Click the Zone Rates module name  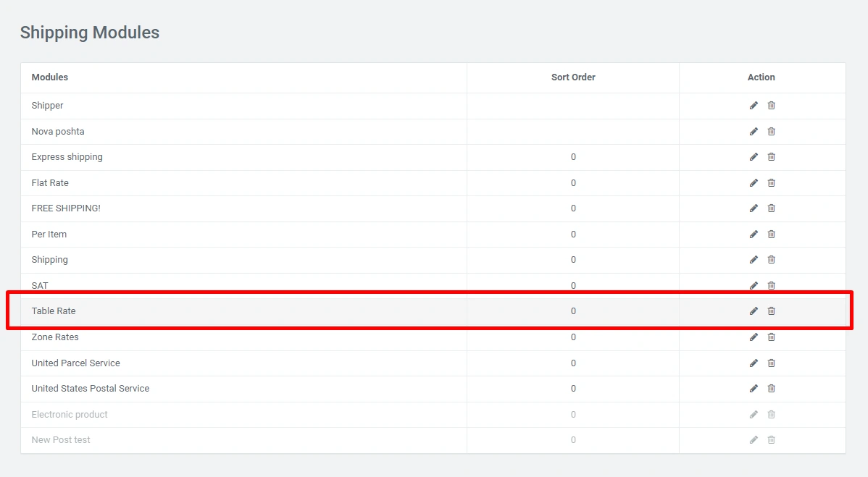coord(55,337)
